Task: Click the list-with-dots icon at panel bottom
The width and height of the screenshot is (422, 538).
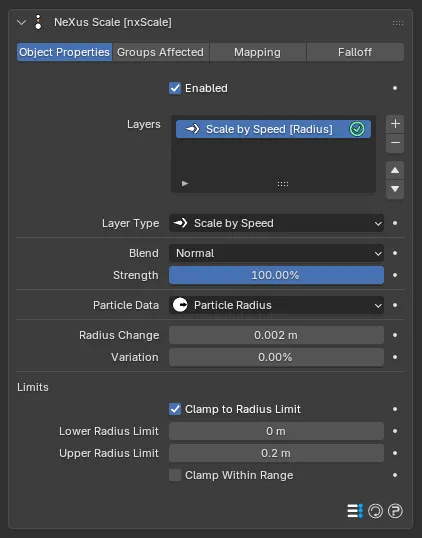Action: pyautogui.click(x=355, y=511)
